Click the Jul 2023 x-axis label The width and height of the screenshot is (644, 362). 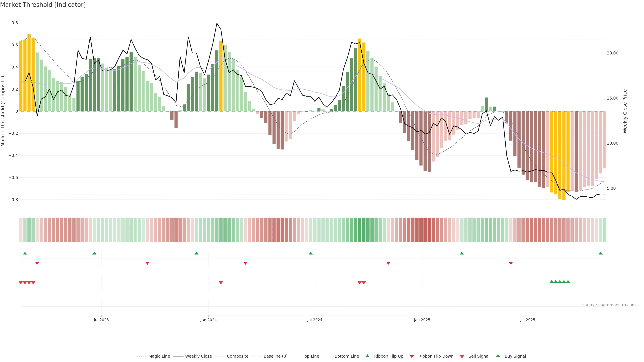click(x=101, y=320)
